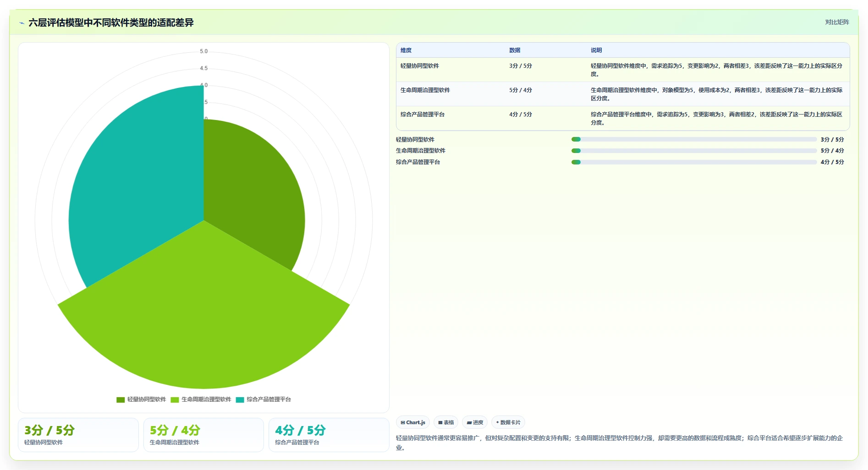Click axis label 5.0 on chart
This screenshot has height=470, width=868.
coord(203,51)
